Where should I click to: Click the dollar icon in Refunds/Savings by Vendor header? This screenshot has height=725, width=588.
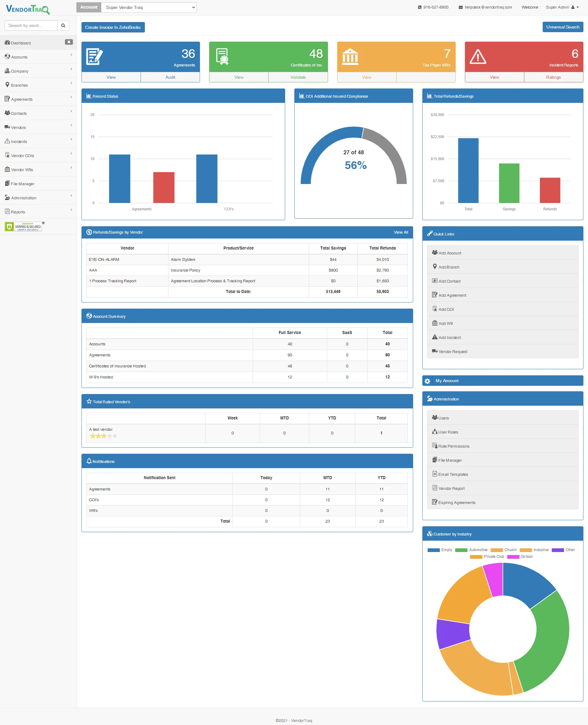pyautogui.click(x=89, y=232)
